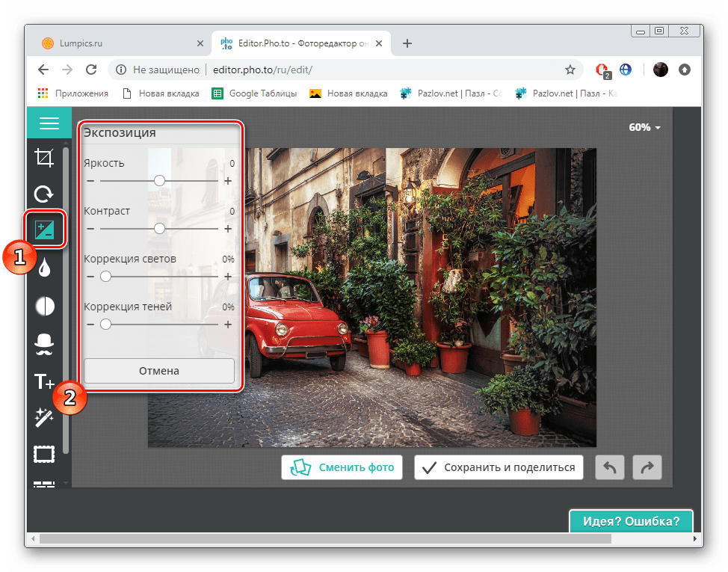Click the Сменить фото button

[x=342, y=467]
